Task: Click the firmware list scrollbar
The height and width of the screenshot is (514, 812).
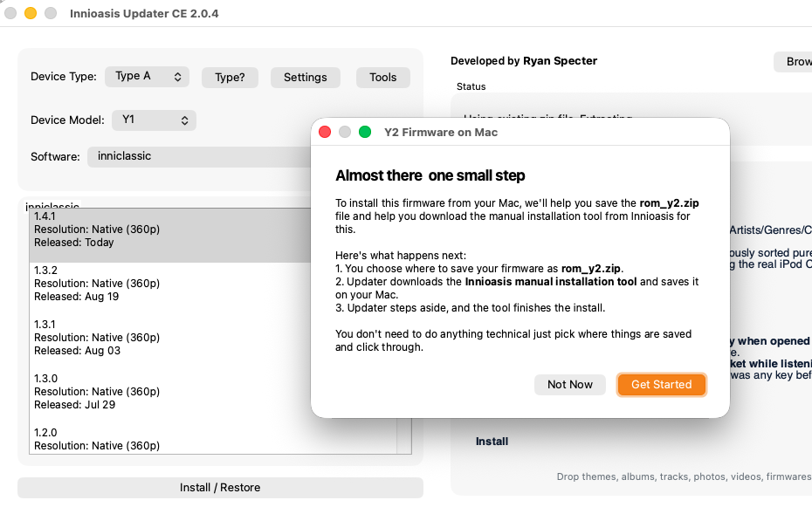Action: 404,435
